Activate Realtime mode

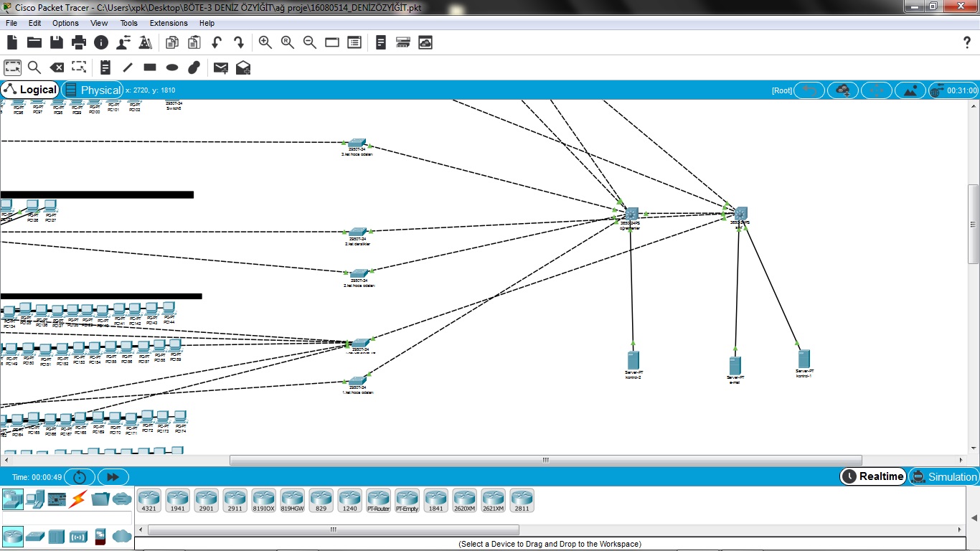(873, 476)
